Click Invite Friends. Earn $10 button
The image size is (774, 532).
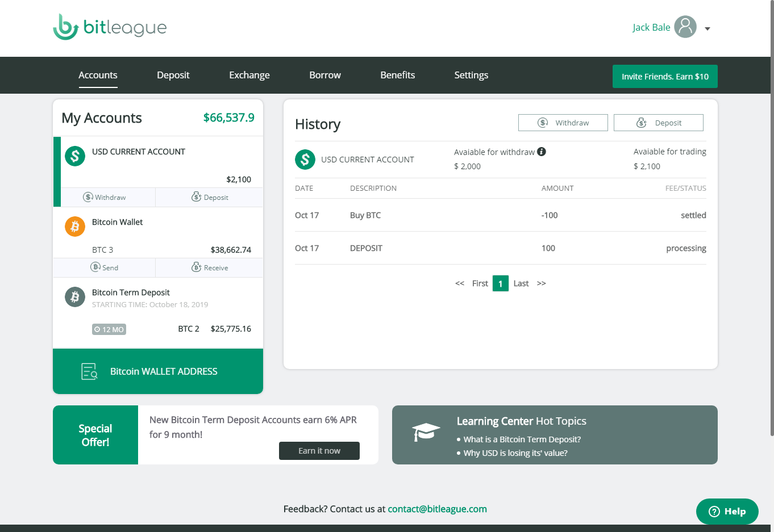(x=665, y=77)
